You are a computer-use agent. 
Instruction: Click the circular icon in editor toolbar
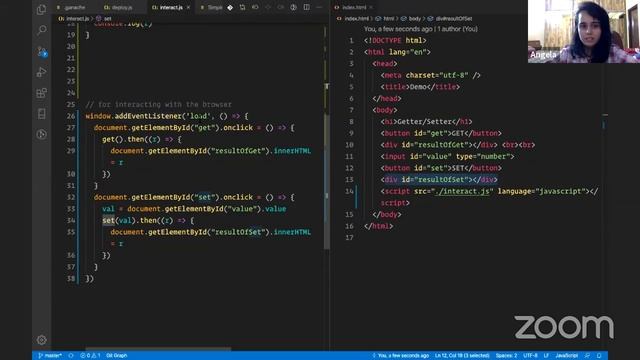[293, 7]
